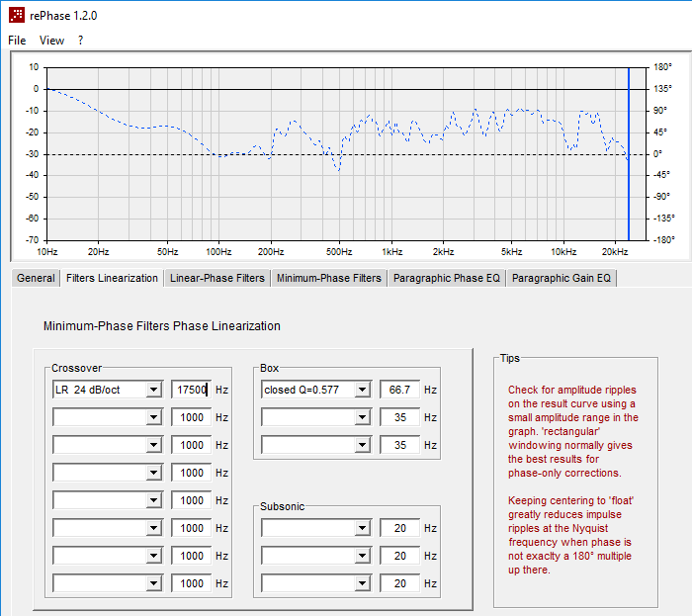Image resolution: width=692 pixels, height=616 pixels.
Task: Click the 1kHz label on frequency axis
Action: 391,252
